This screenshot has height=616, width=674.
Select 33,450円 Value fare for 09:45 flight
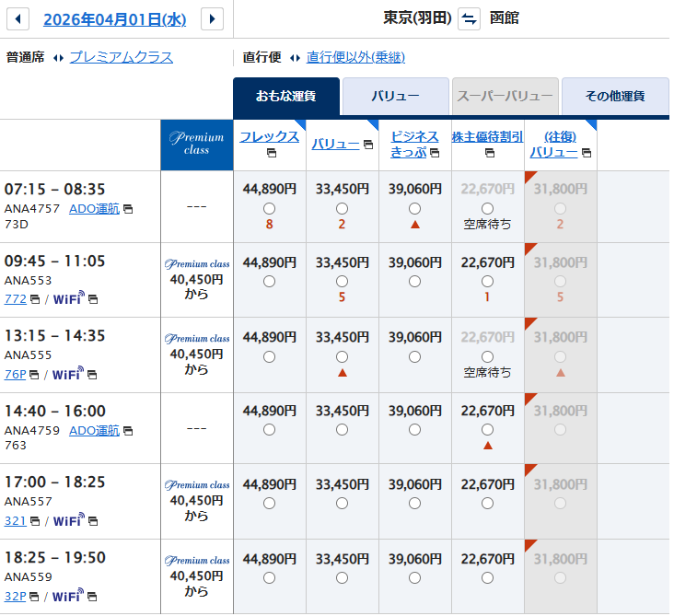(342, 281)
